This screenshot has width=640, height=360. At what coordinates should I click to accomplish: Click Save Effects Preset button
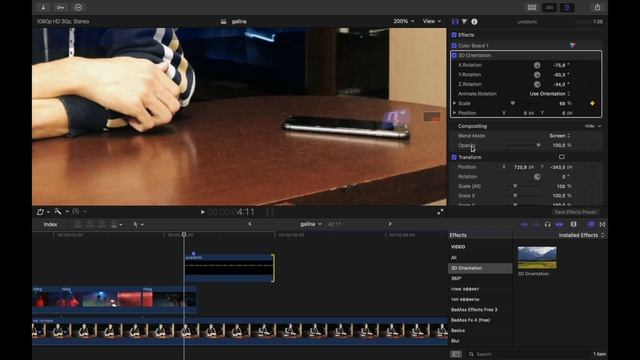(575, 212)
